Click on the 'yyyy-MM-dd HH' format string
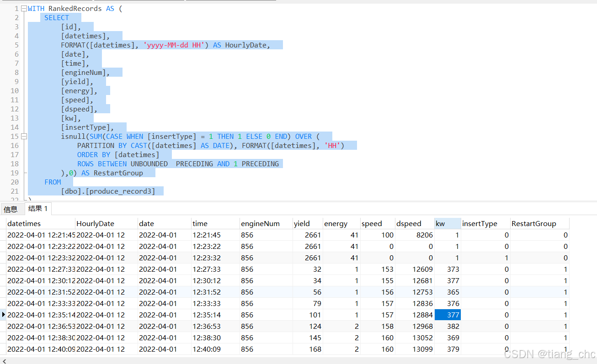Screen dimensions: 597x364 point(173,45)
